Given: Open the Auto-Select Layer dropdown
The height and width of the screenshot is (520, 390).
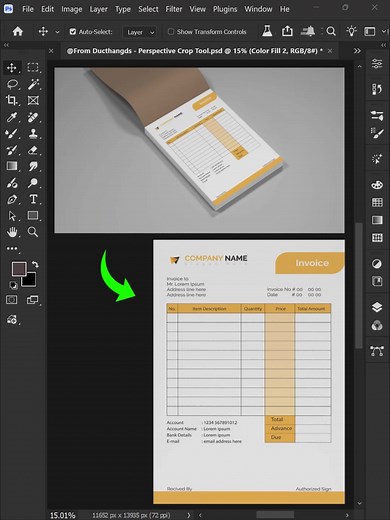Looking at the screenshot, I should tap(139, 32).
